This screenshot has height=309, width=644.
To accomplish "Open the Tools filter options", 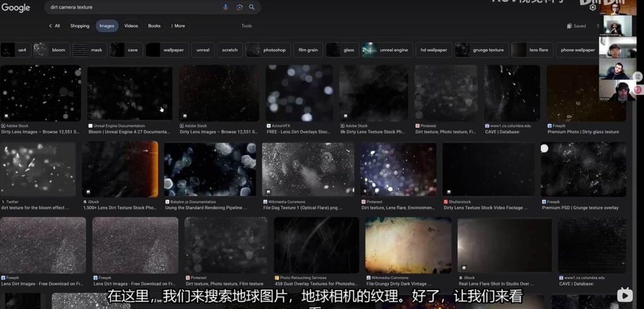I will (247, 26).
